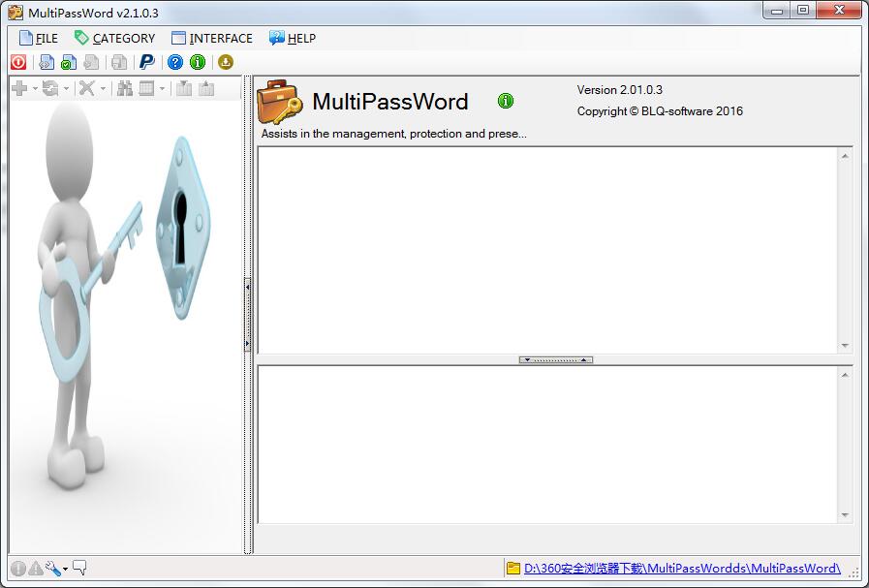Click the gold download update icon
This screenshot has height=588, width=869.
coord(226,62)
